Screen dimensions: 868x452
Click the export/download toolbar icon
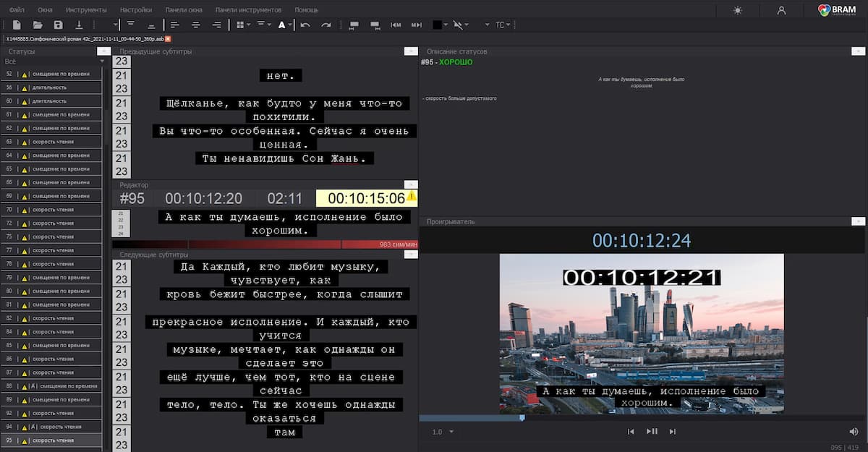pos(79,25)
